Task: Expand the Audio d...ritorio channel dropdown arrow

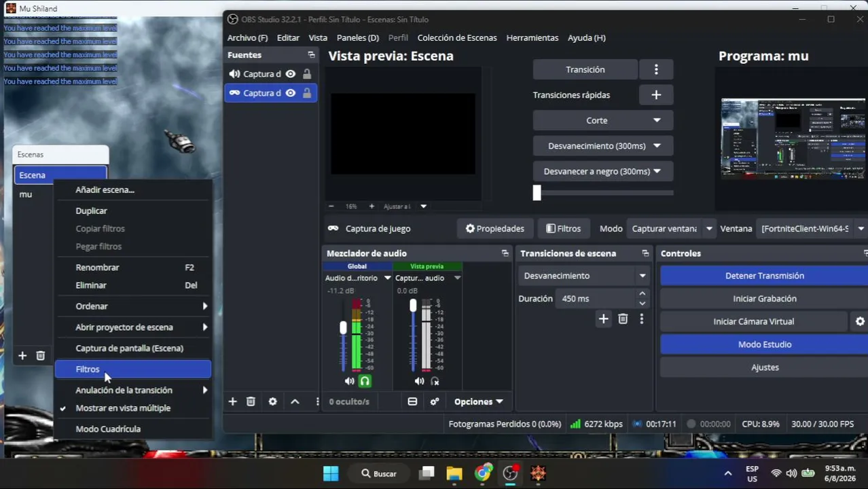Action: [x=387, y=278]
